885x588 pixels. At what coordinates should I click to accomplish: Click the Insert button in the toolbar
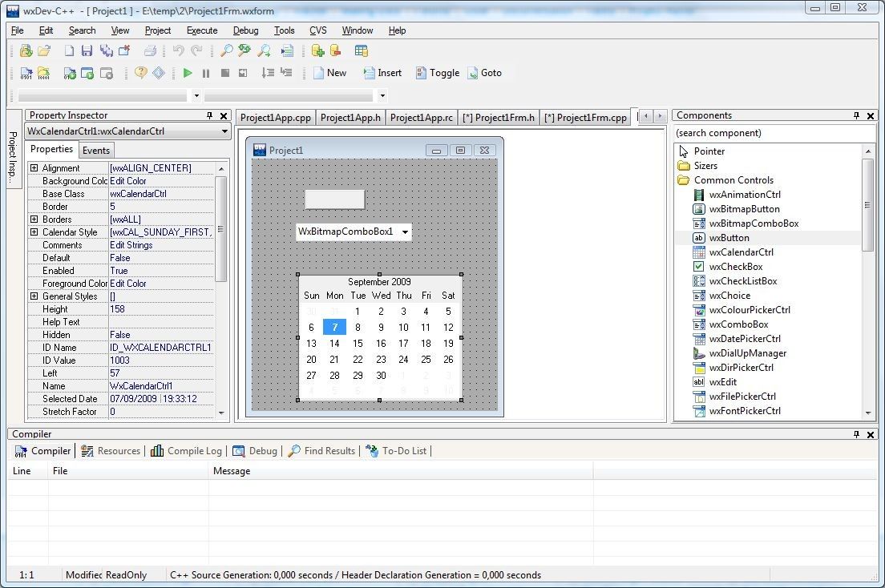382,72
